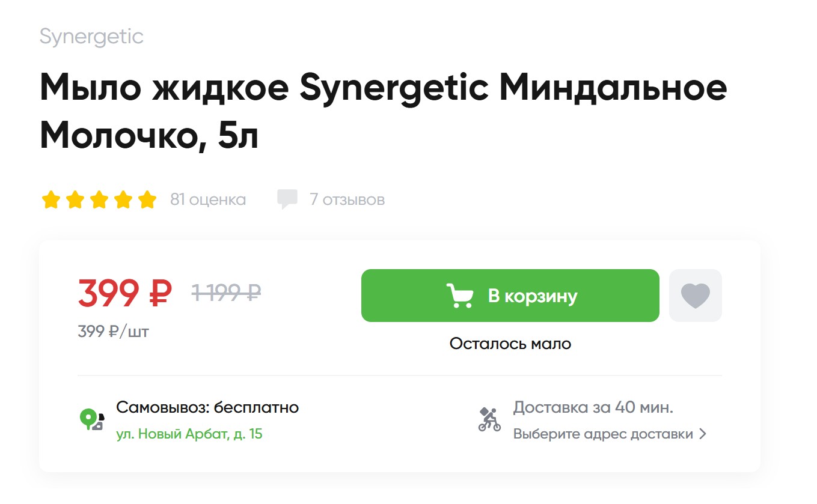The image size is (817, 504).
Task: Select Доставка за 40 мин. option
Action: (593, 407)
